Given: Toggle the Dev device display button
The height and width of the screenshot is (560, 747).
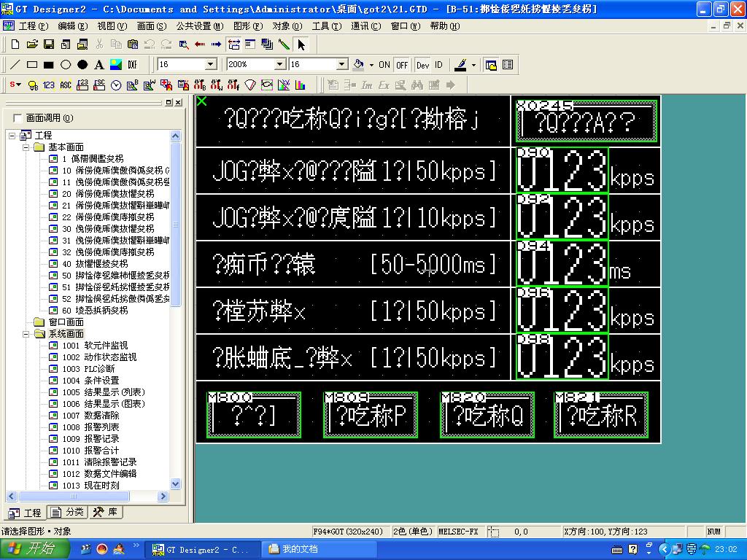Looking at the screenshot, I should tap(422, 65).
